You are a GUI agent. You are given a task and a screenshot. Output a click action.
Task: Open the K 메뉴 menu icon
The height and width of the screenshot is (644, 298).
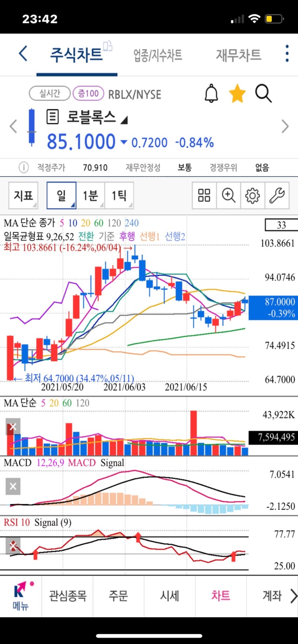tap(20, 596)
